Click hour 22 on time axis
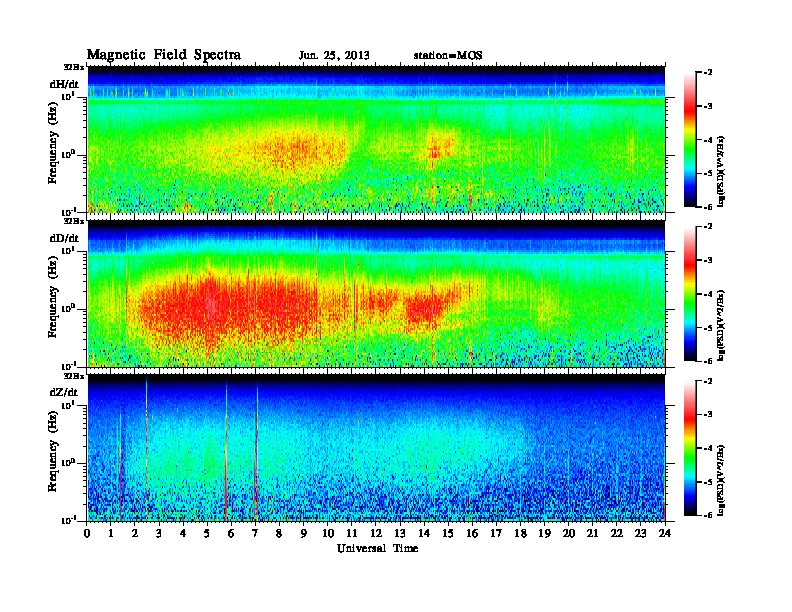 click(x=617, y=534)
